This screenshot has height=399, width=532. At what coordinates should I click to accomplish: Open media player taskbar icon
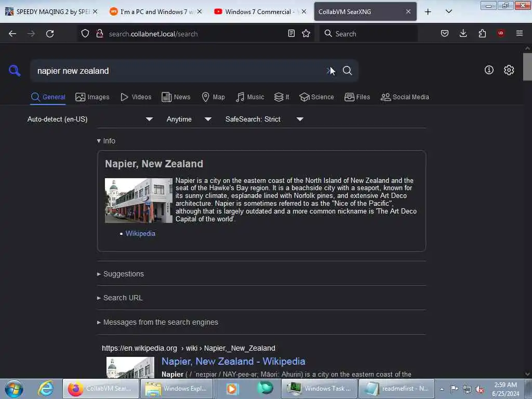[232, 389]
